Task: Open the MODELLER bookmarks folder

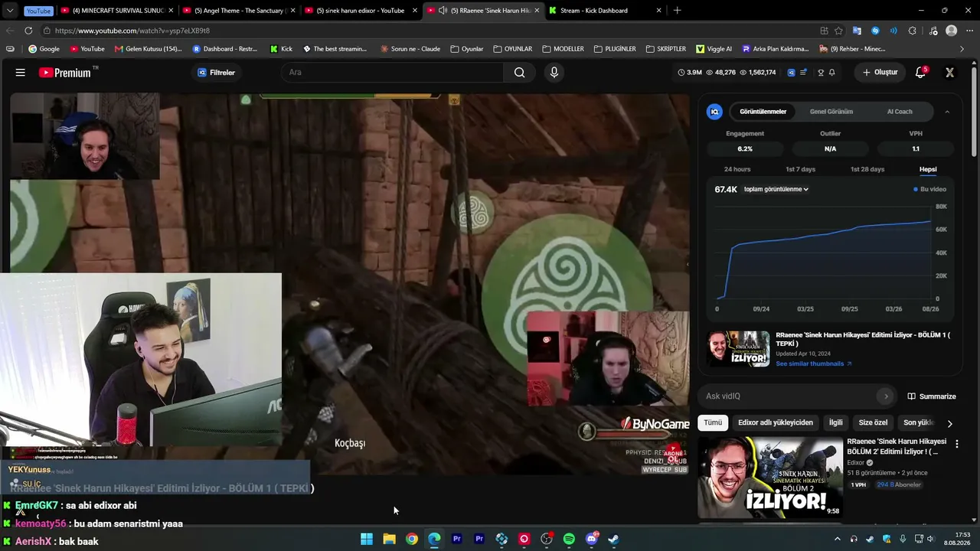Action: (563, 49)
